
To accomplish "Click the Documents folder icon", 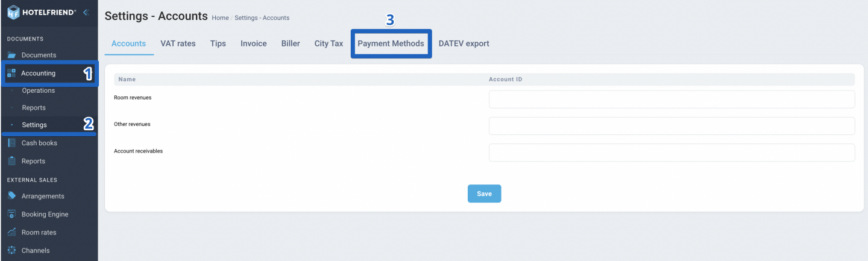I will coord(11,55).
